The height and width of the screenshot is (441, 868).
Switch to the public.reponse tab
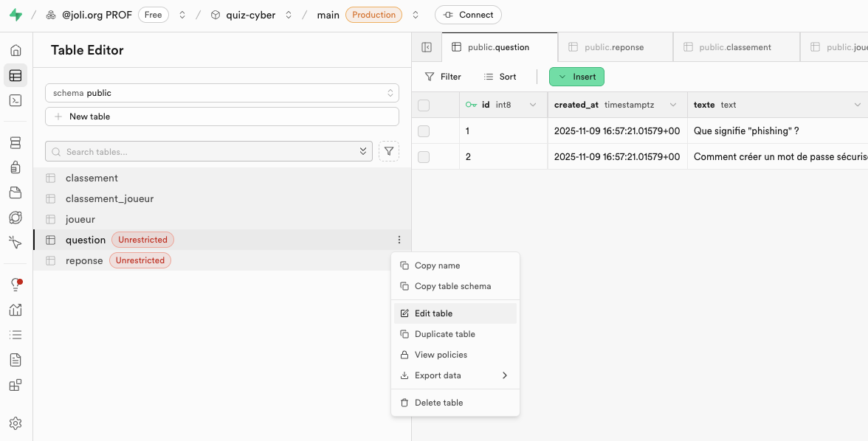(x=614, y=47)
